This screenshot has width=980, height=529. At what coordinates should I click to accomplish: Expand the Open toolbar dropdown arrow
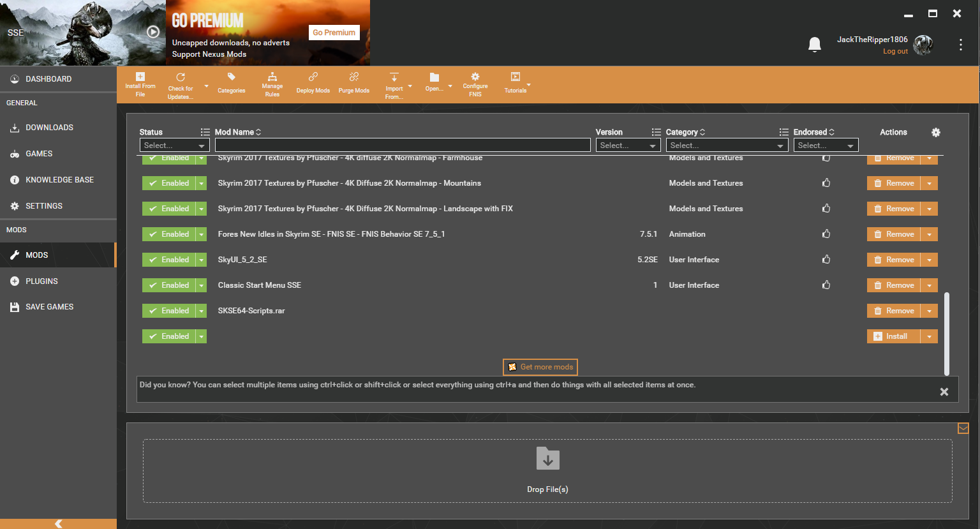[450, 86]
